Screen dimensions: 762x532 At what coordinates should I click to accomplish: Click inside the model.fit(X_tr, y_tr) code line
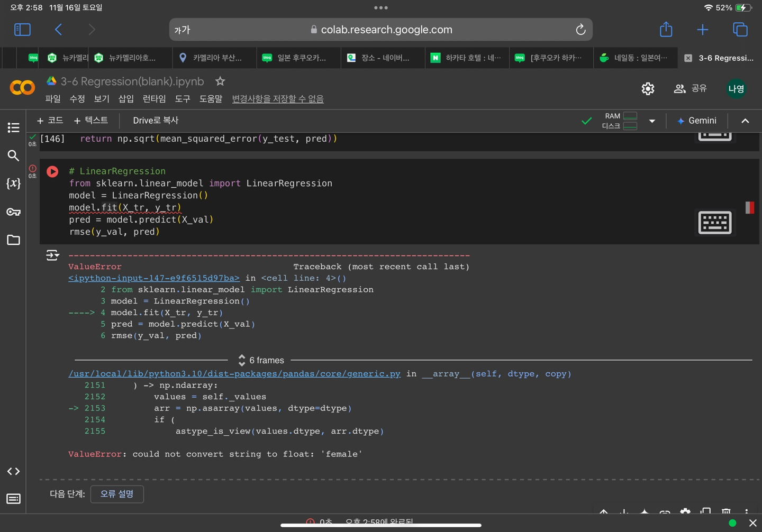(x=125, y=207)
